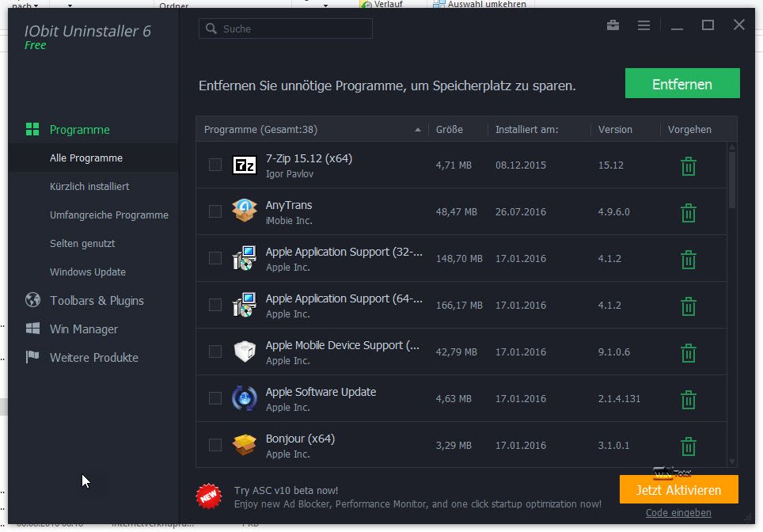This screenshot has width=763, height=532.
Task: Click the Apple Application Support (64-bit) installer icon
Action: click(x=245, y=305)
